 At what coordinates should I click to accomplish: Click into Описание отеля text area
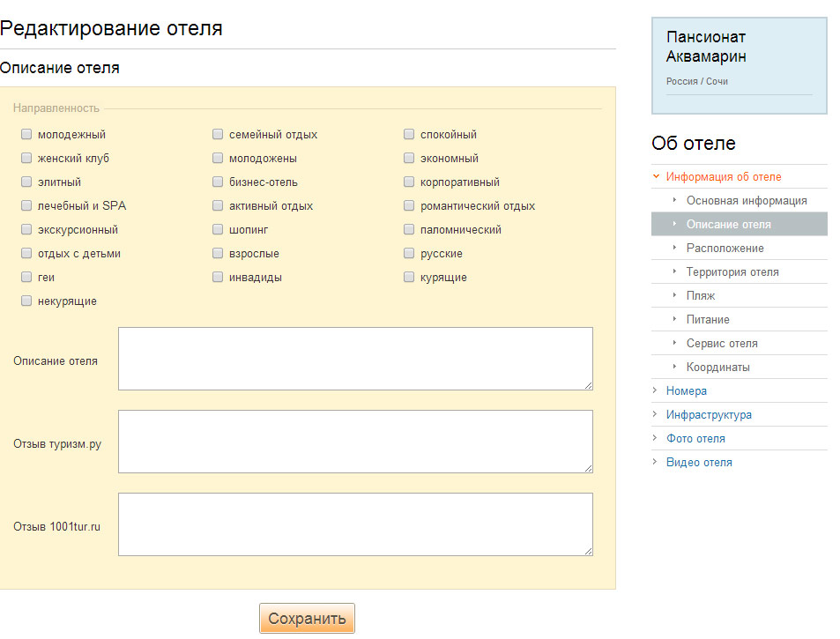coord(354,358)
